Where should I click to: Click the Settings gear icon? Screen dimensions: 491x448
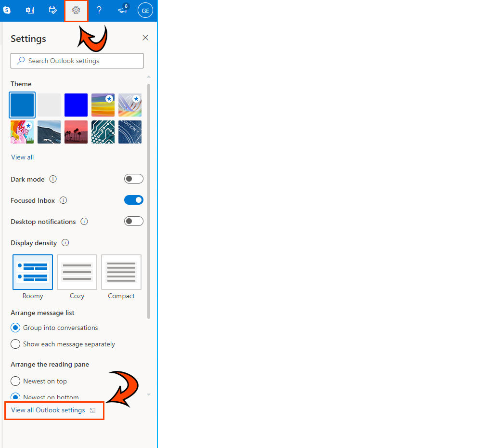coord(76,10)
